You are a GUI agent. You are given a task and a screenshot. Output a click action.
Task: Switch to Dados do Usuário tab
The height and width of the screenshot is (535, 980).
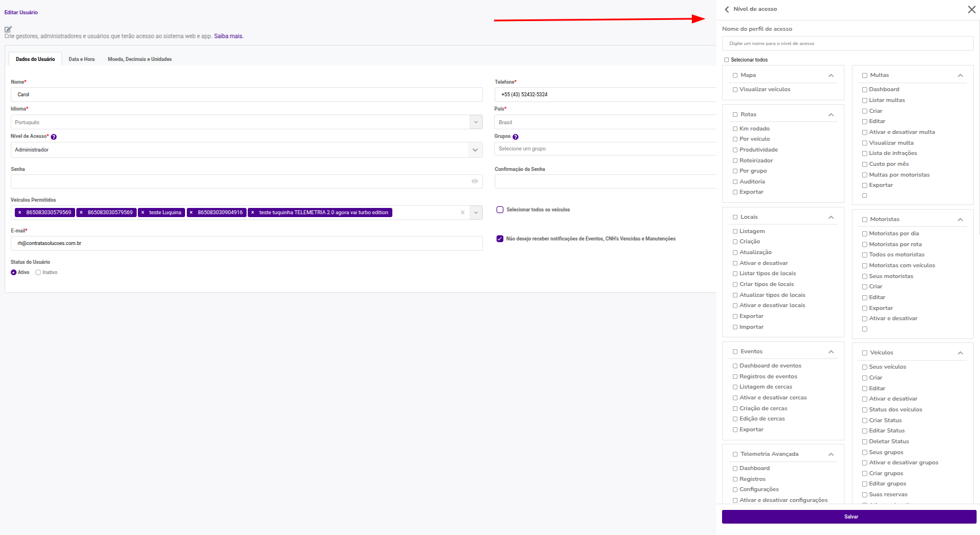click(x=35, y=59)
